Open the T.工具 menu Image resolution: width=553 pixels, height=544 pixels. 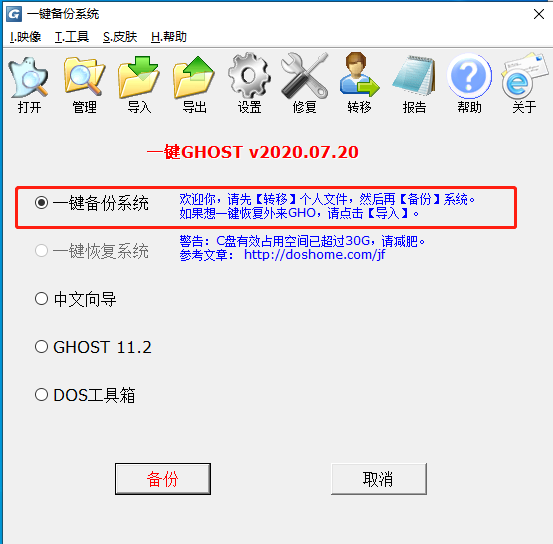click(72, 37)
